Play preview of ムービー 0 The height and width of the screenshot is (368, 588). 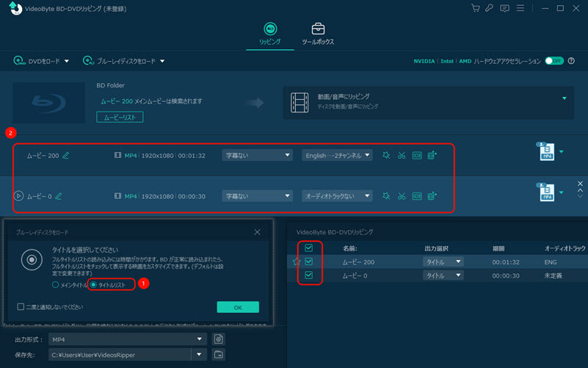[18, 196]
